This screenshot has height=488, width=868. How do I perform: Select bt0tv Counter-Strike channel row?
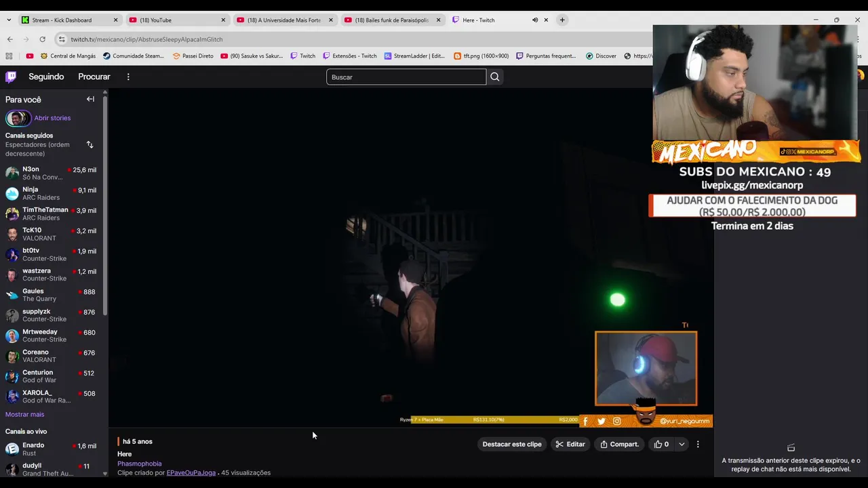point(52,255)
